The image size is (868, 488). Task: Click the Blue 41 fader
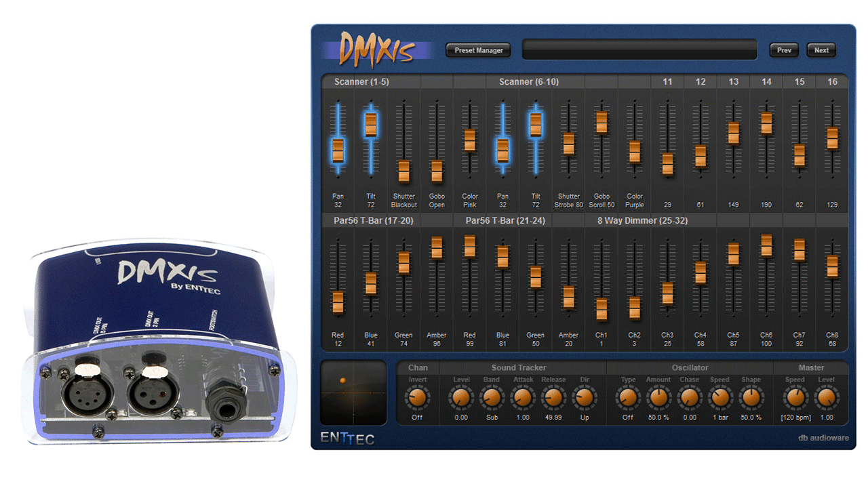pyautogui.click(x=371, y=283)
